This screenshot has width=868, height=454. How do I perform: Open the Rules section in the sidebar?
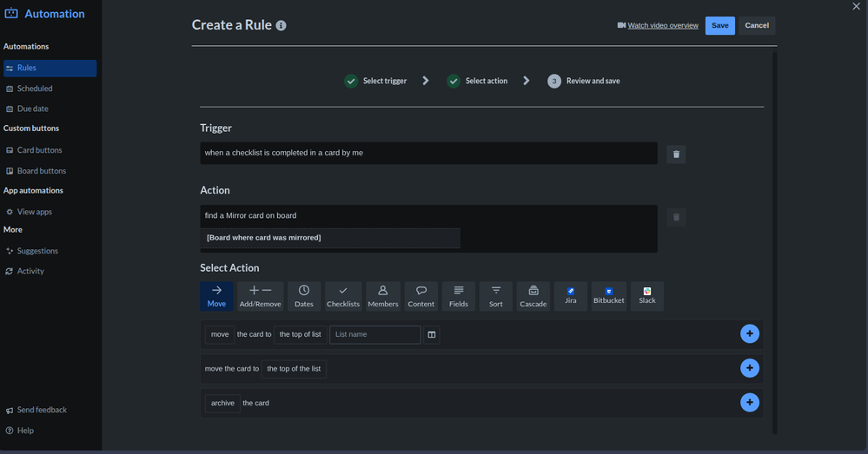50,68
